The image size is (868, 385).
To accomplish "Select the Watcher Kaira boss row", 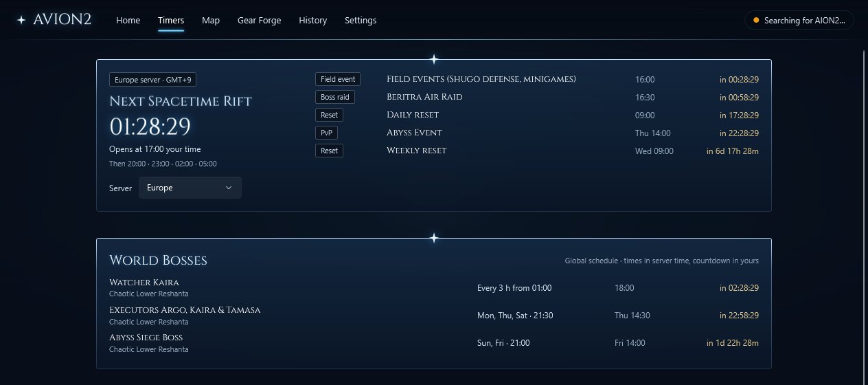I will (x=434, y=288).
